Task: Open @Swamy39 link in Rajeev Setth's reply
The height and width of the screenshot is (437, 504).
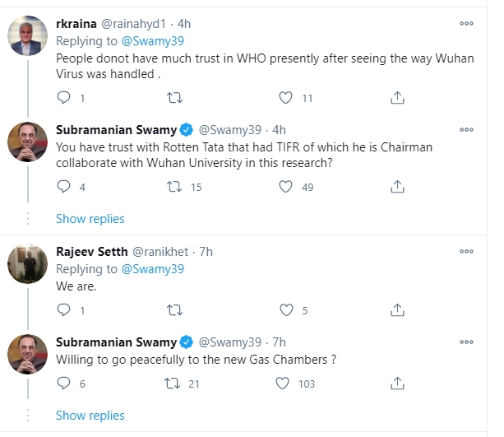Action: [153, 269]
